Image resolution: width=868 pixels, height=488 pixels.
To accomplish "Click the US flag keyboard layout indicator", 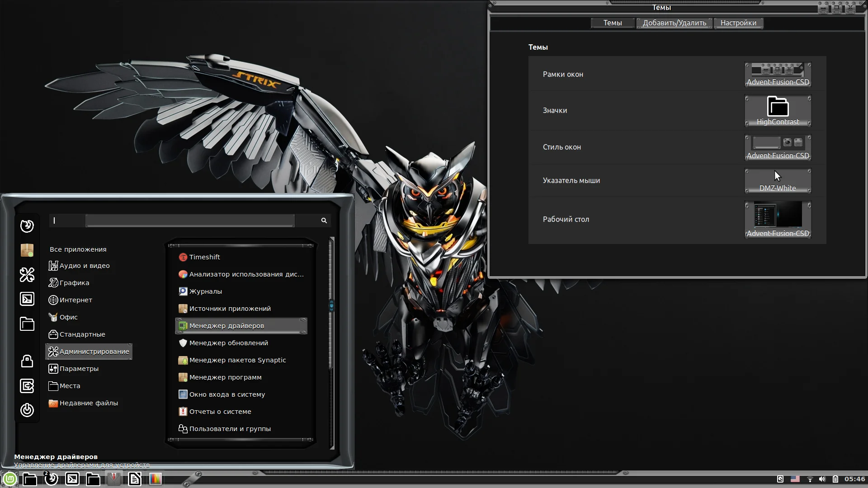I will pos(795,479).
